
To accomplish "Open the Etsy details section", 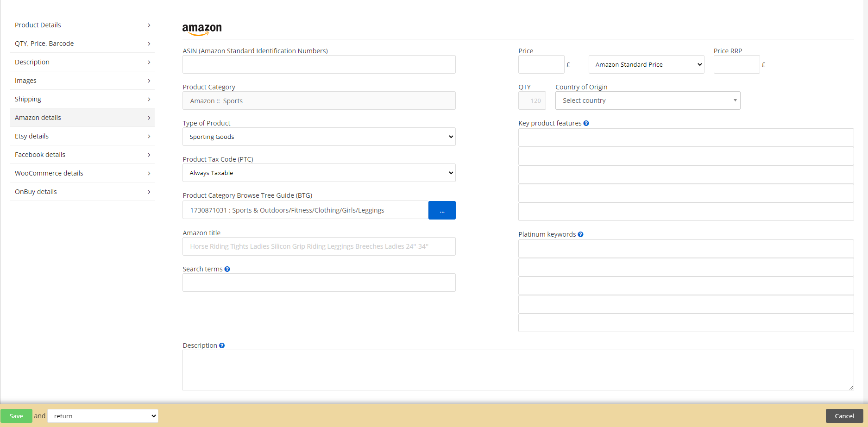I will pyautogui.click(x=82, y=136).
